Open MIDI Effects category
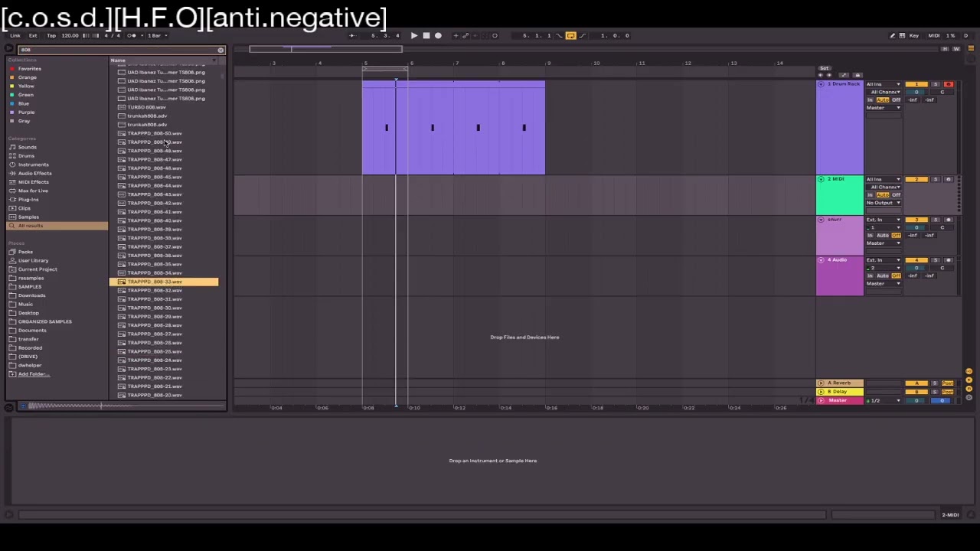This screenshot has height=551, width=980. tap(33, 182)
